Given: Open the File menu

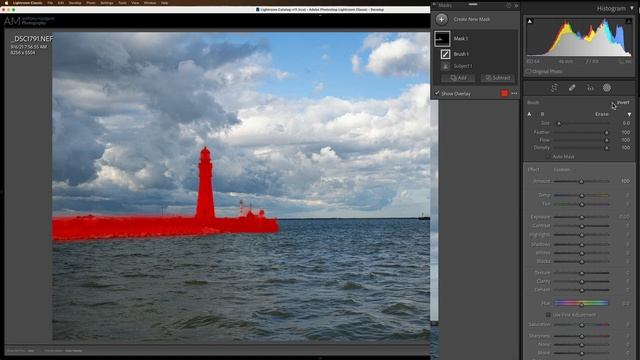Looking at the screenshot, I should tap(50, 3).
